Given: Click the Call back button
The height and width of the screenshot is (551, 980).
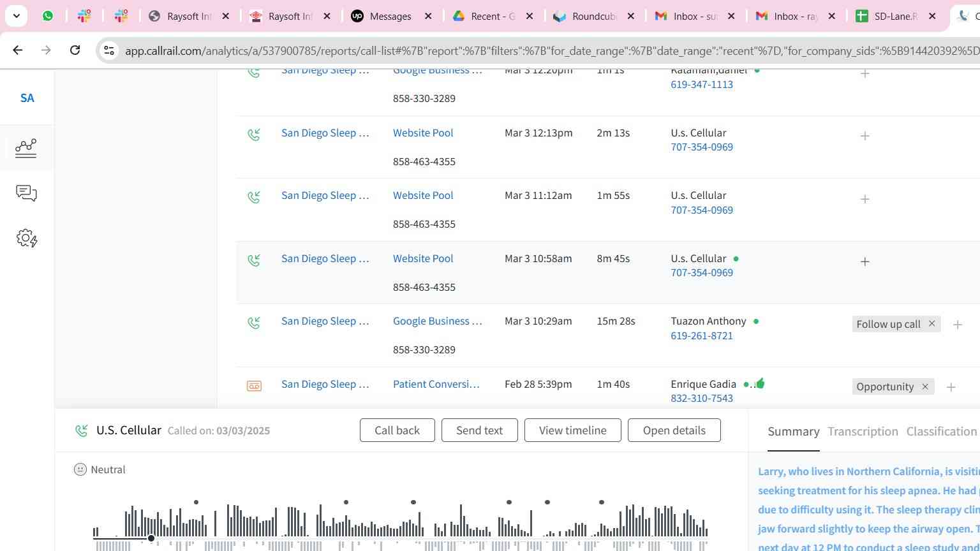Looking at the screenshot, I should click(x=397, y=430).
